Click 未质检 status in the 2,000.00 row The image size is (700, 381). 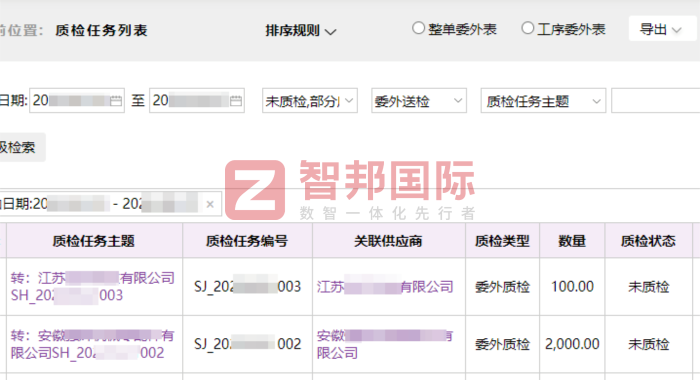point(649,344)
